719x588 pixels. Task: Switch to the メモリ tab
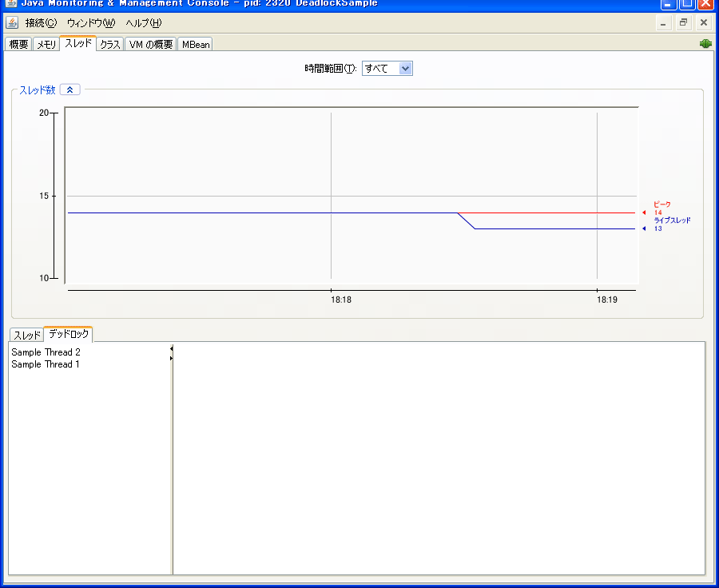[46, 44]
